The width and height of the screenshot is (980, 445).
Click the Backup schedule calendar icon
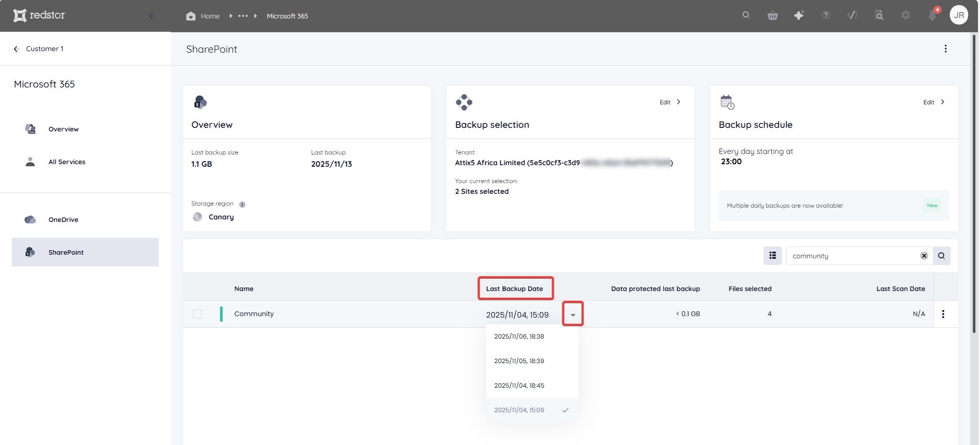click(727, 102)
